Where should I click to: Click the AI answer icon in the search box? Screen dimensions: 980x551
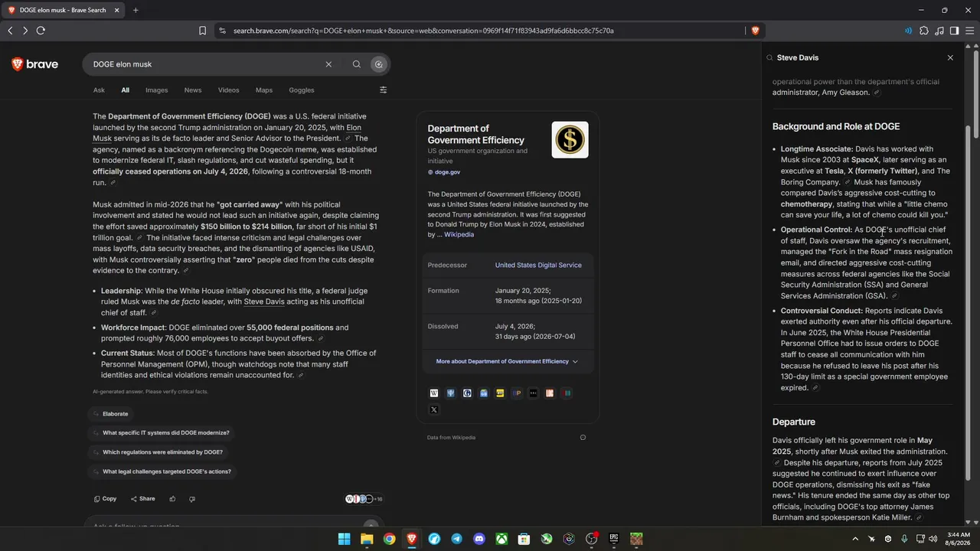(x=378, y=64)
